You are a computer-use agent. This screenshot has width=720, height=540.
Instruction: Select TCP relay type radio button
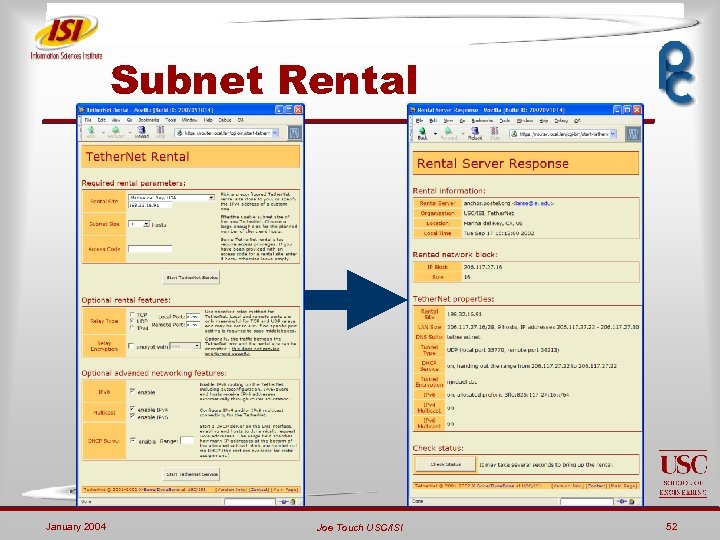(x=132, y=315)
